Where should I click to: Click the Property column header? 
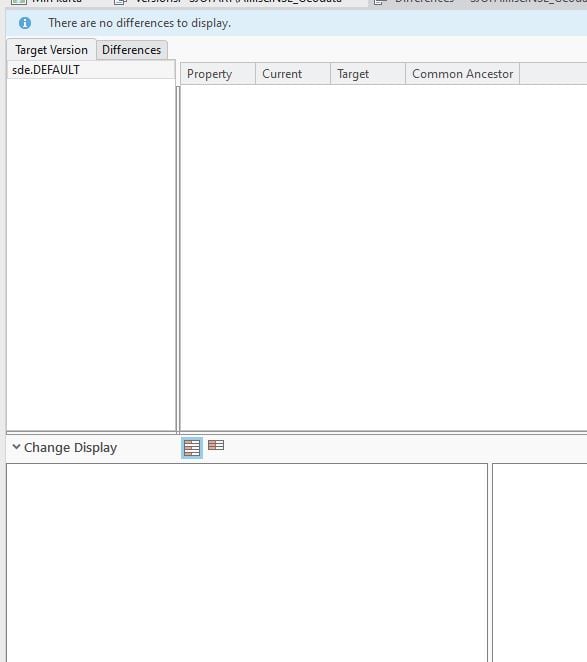tap(218, 74)
